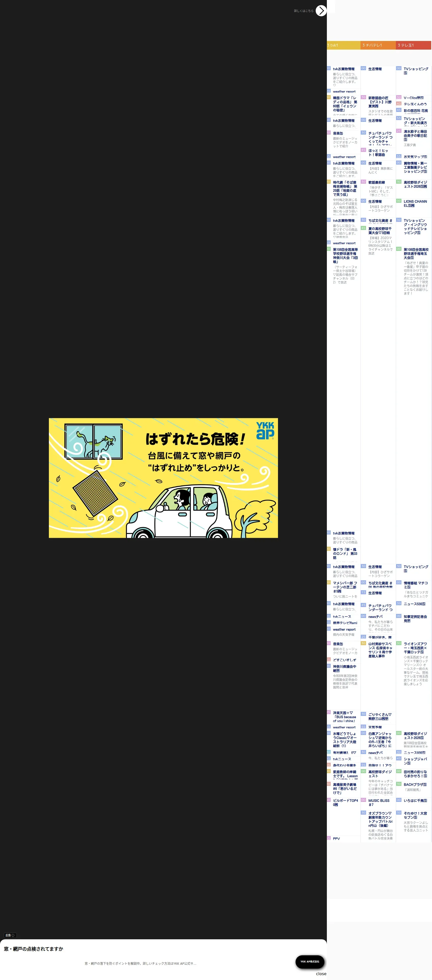This screenshot has width=432, height=980.
Task: Open the ショップジャパン program
Action: [415, 761]
